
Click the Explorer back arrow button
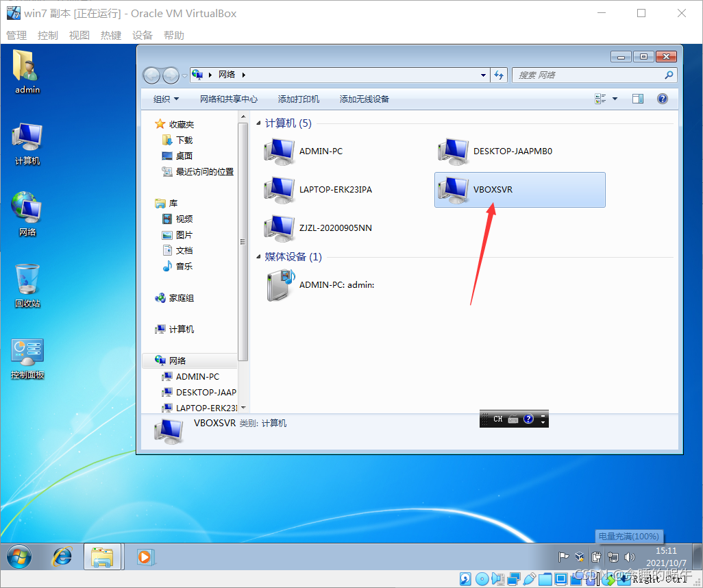(x=151, y=75)
